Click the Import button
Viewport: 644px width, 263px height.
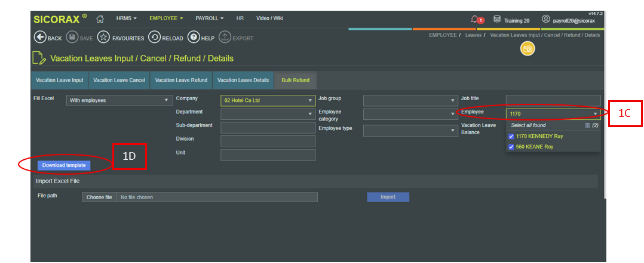point(388,197)
